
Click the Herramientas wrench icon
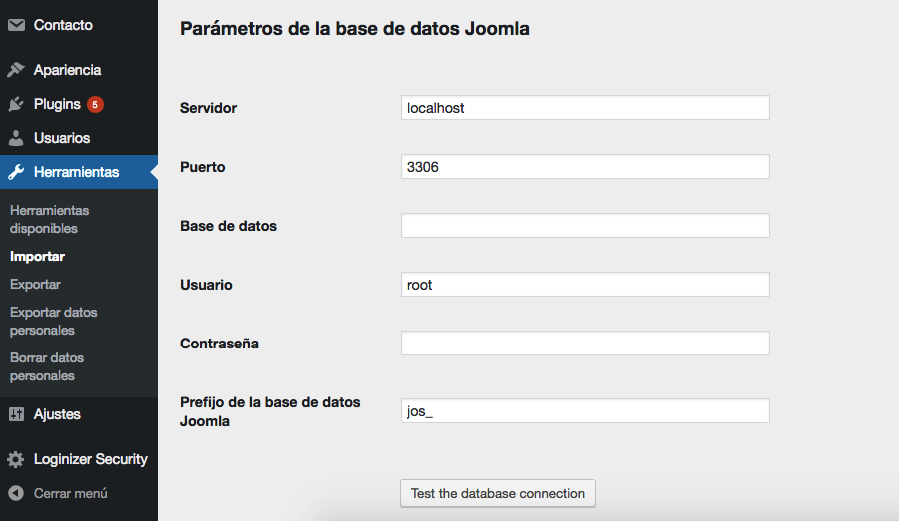16,172
